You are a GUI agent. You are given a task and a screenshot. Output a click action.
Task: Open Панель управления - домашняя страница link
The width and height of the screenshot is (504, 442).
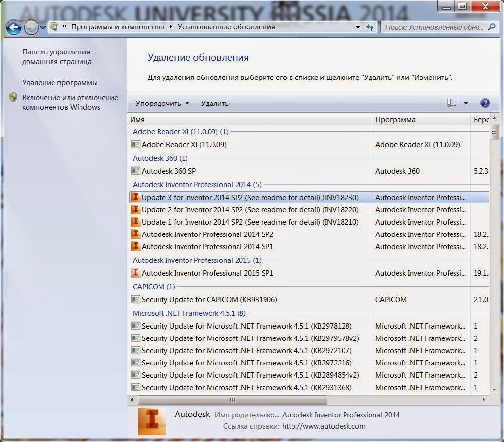point(58,57)
